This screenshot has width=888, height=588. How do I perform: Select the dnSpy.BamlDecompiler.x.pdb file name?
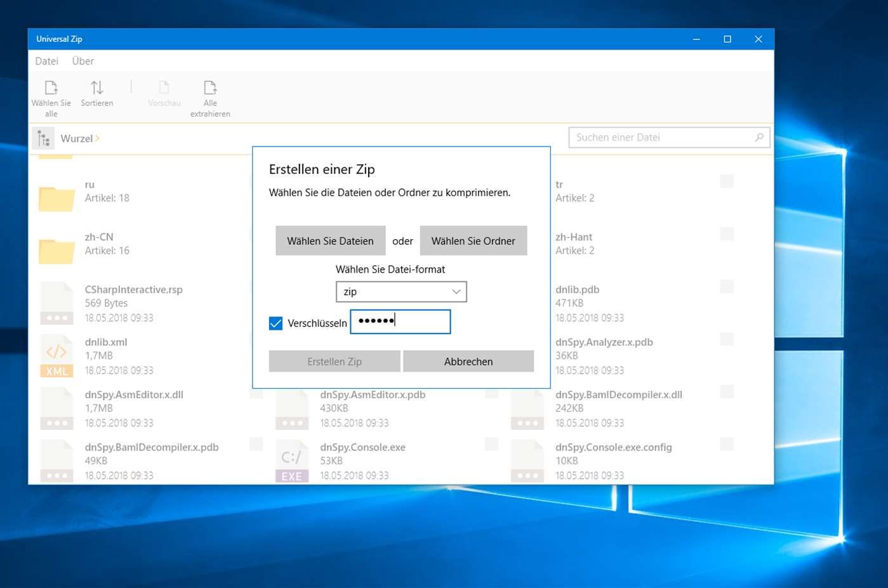pyautogui.click(x=152, y=447)
